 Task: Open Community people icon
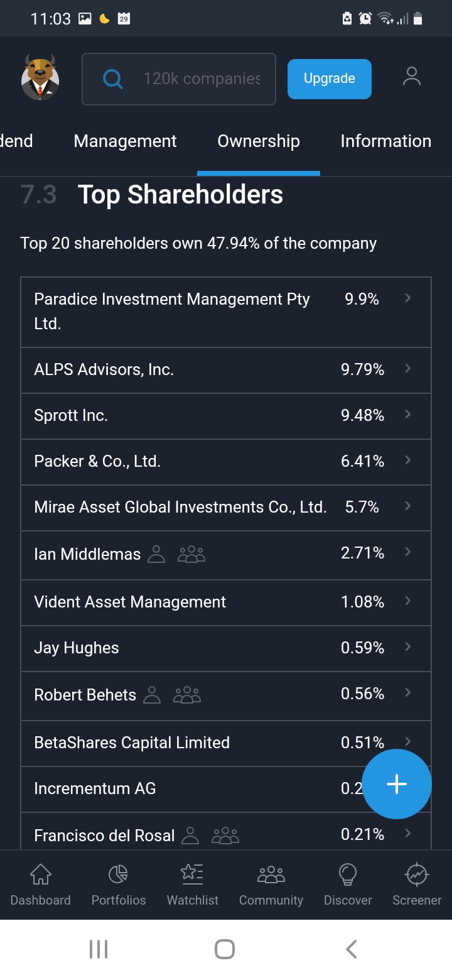pos(271,874)
